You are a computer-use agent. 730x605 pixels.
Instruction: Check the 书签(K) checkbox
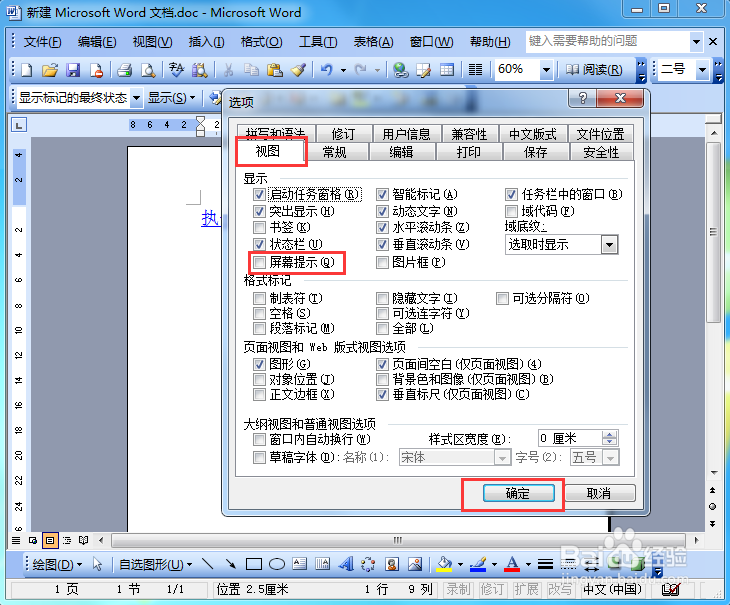pyautogui.click(x=259, y=228)
